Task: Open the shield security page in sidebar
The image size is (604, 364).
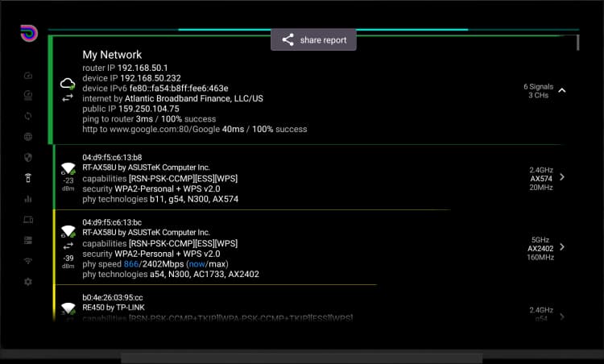Action: pyautogui.click(x=28, y=157)
